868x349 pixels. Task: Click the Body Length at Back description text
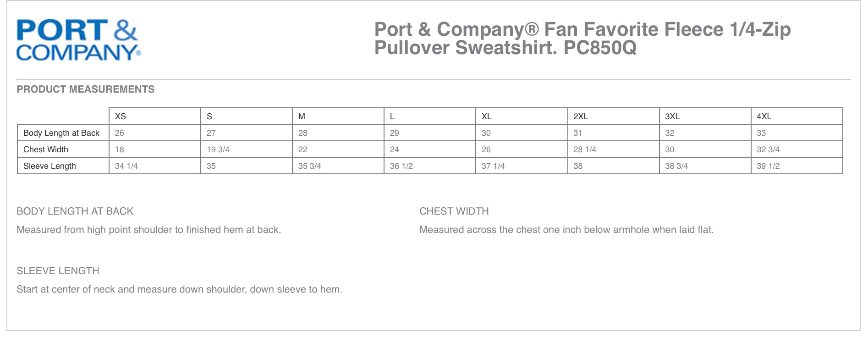click(148, 230)
